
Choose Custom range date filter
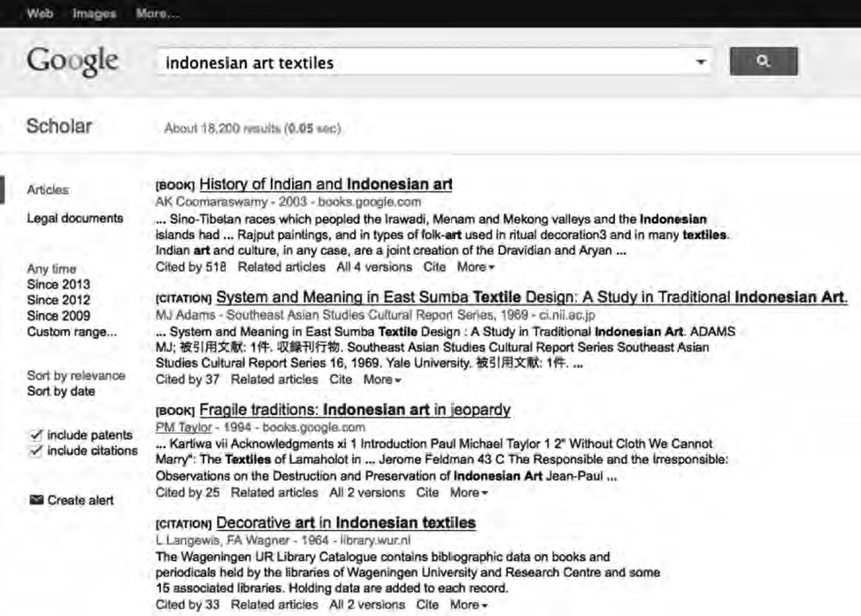tap(72, 332)
